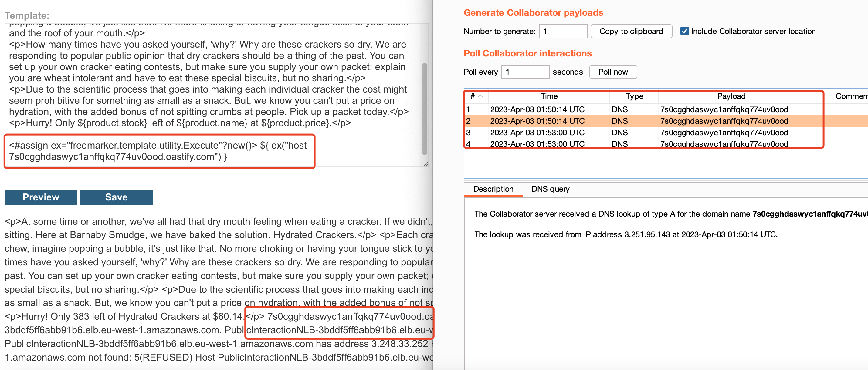868x370 pixels.
Task: Sort table by Payload column header
Action: (x=731, y=96)
